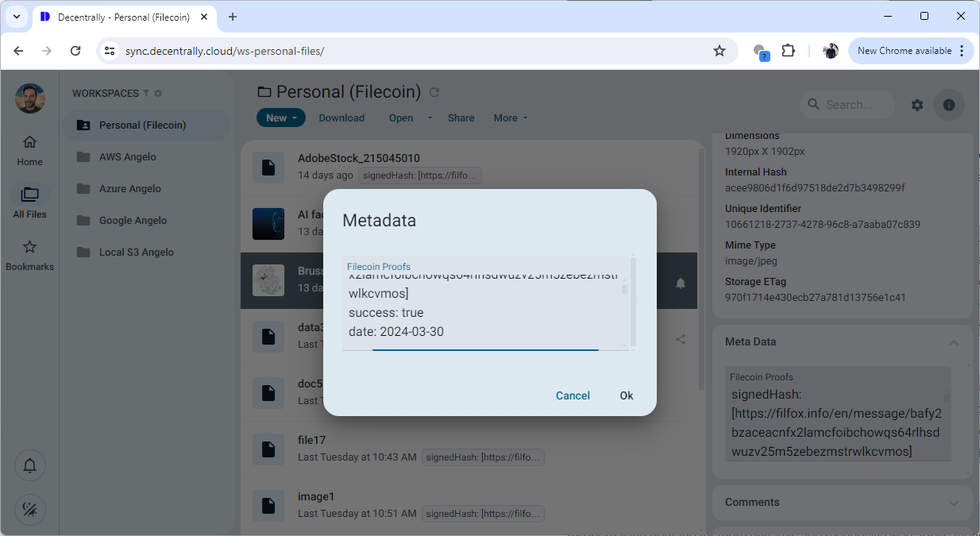Confirm the Metadata dialog with Ok

point(627,395)
